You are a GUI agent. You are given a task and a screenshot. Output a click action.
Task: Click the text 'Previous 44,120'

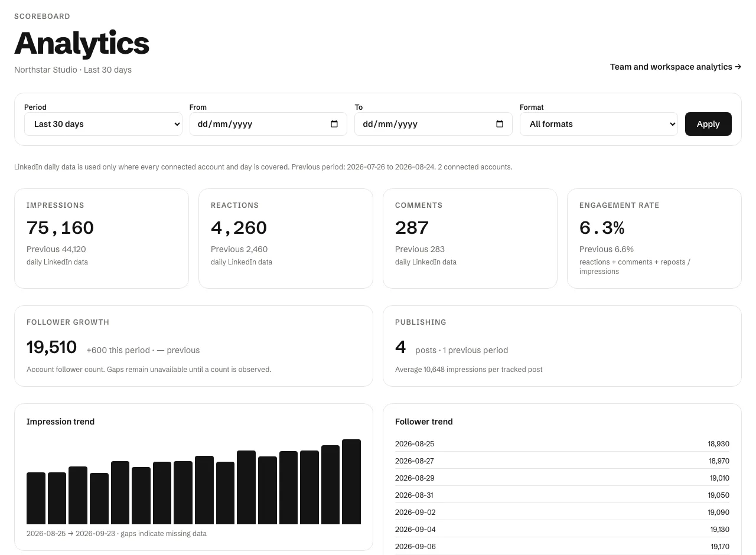coord(56,249)
